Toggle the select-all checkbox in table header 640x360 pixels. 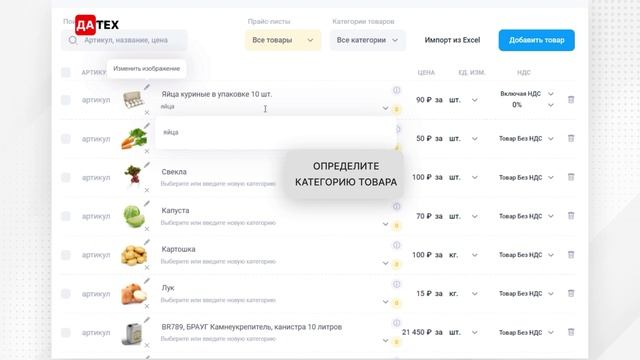66,73
